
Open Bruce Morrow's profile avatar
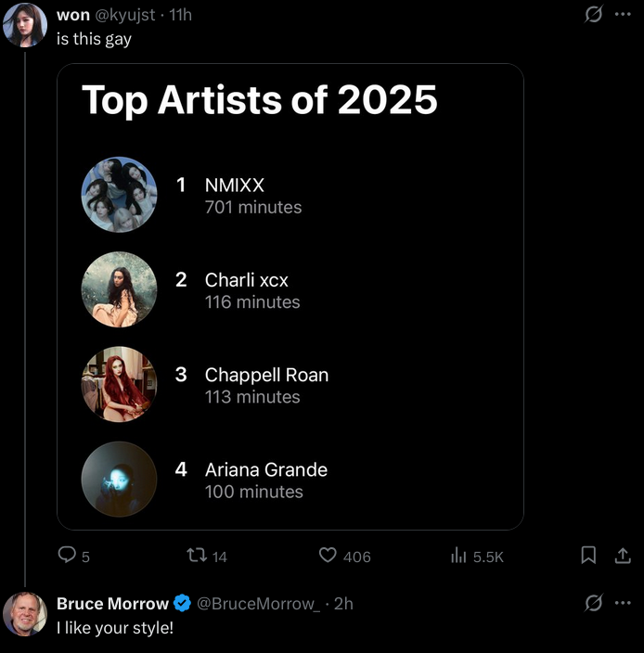(24, 614)
